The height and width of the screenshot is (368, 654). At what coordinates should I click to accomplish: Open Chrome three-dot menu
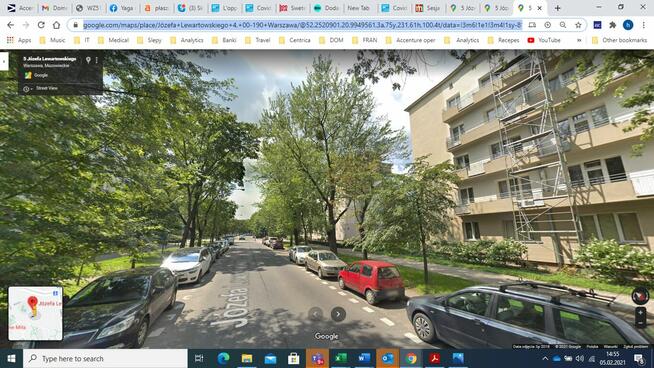(x=644, y=25)
